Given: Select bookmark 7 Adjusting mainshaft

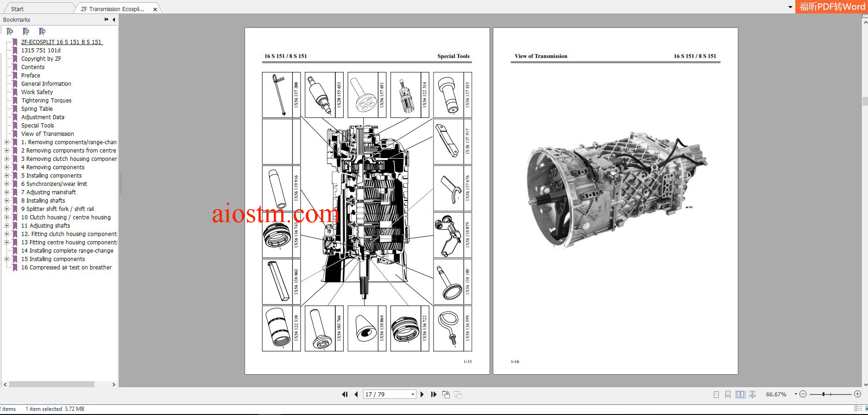Looking at the screenshot, I should [49, 192].
